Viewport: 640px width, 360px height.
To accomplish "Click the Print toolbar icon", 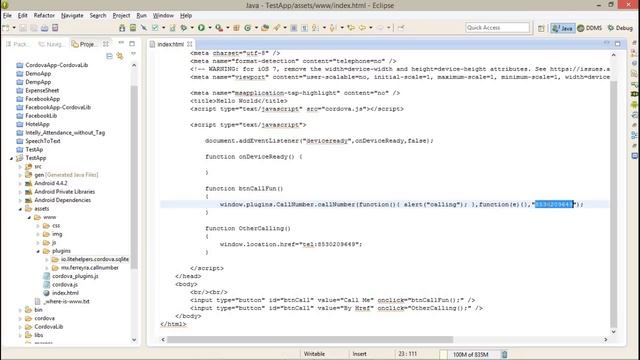I will tap(44, 28).
